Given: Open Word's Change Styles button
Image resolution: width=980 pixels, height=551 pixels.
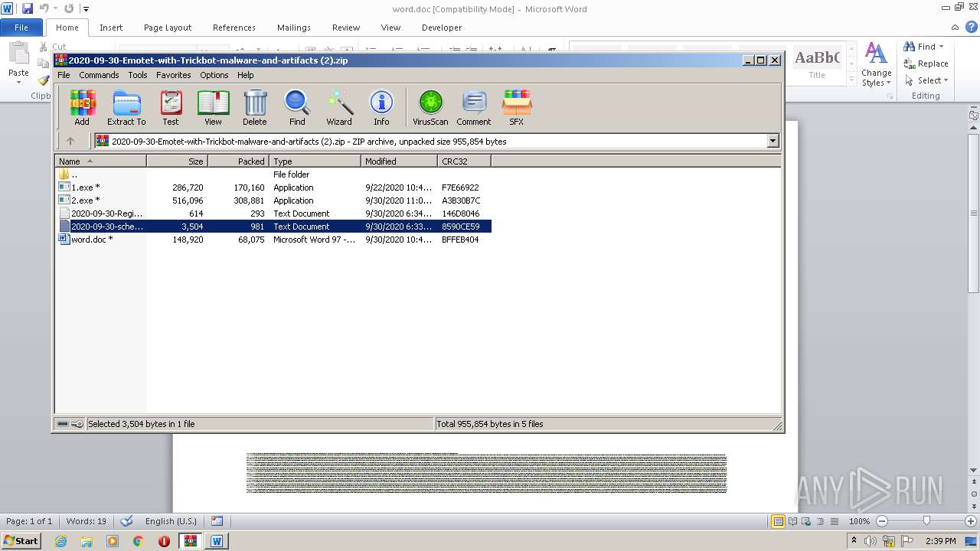Looking at the screenshot, I should click(876, 66).
